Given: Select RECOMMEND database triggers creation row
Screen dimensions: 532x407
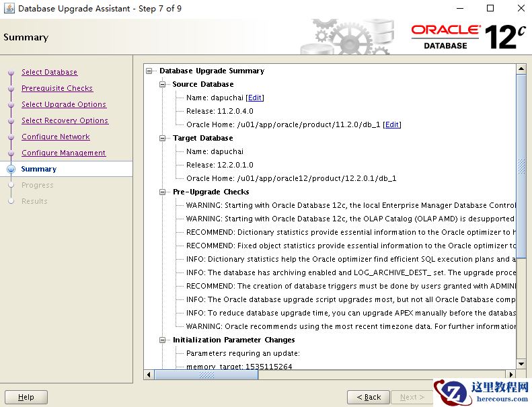Looking at the screenshot, I should (351, 286).
